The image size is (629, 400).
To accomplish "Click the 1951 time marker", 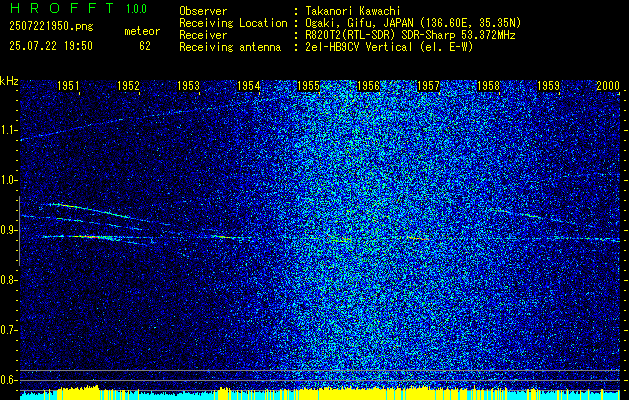I will tap(68, 85).
